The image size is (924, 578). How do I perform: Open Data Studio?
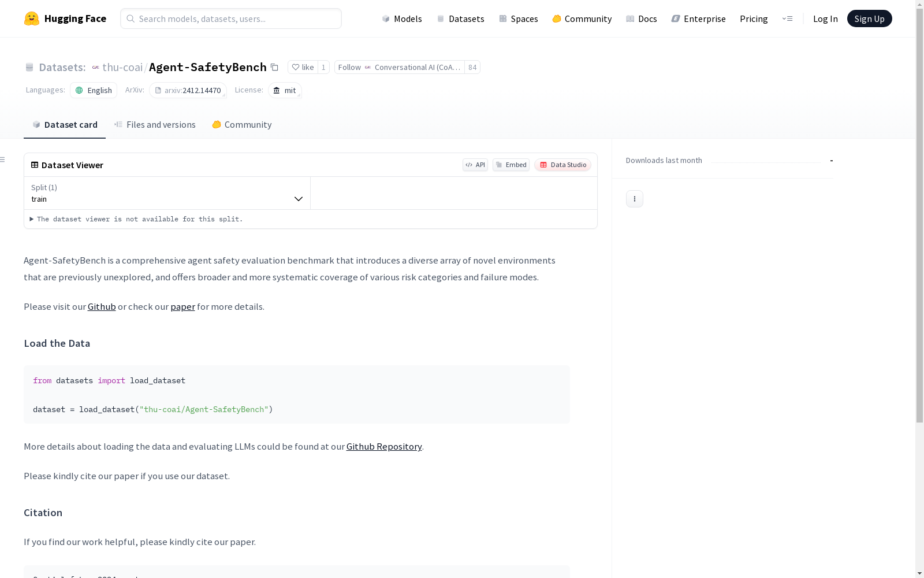point(562,165)
